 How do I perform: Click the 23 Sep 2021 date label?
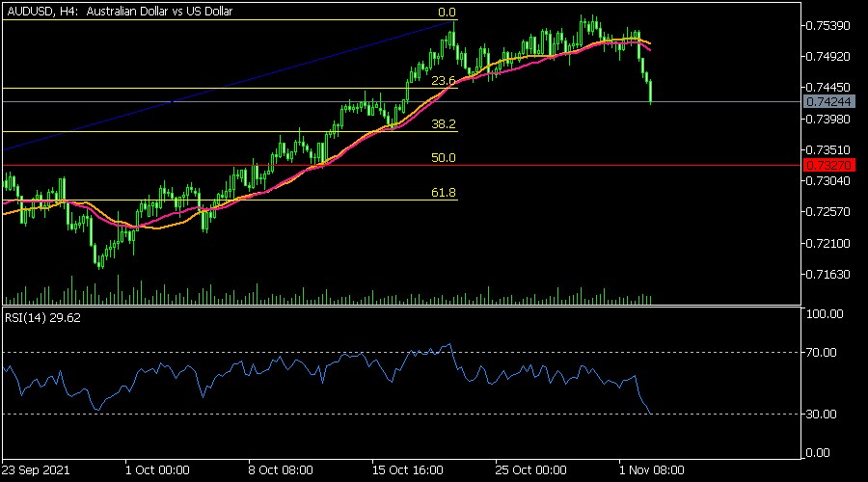(x=36, y=470)
